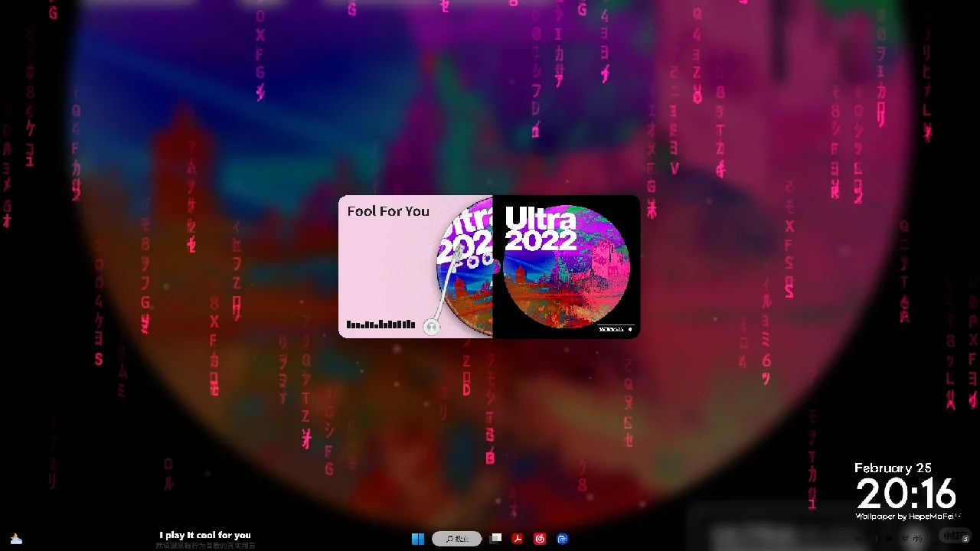Image resolution: width=980 pixels, height=551 pixels.
Task: Open the red NetEase music app icon
Action: pos(540,539)
